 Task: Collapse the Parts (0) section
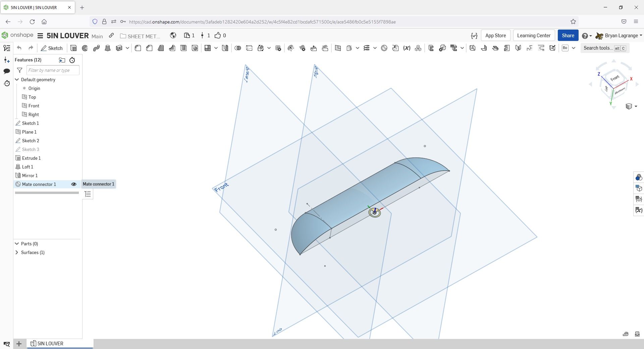tap(17, 244)
